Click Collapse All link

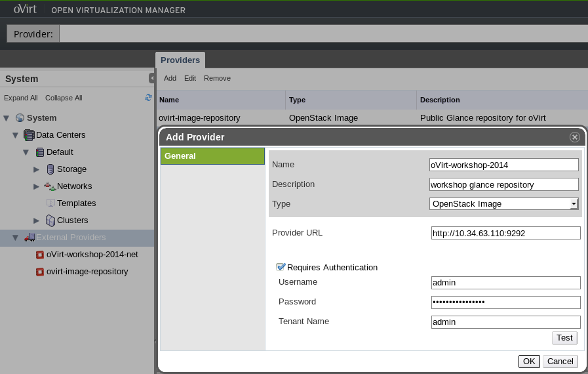point(64,98)
